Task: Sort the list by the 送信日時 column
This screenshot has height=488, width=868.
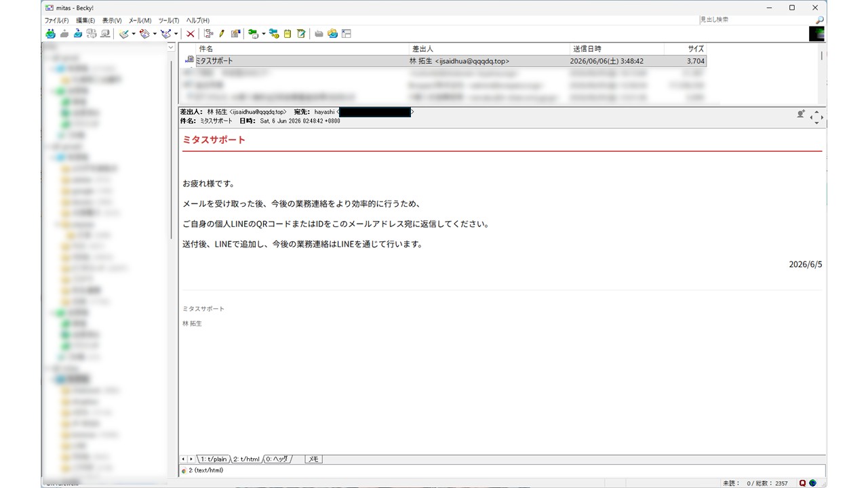Action: 617,49
